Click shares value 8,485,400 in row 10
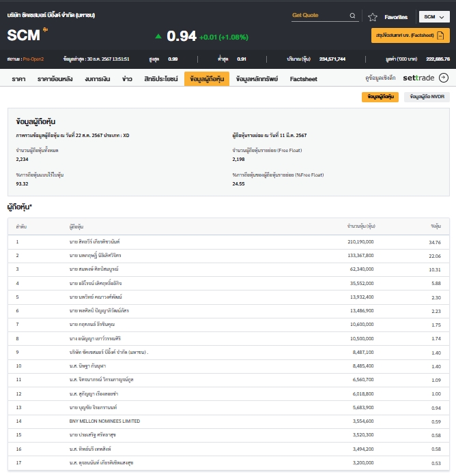This screenshot has height=476, width=456. pyautogui.click(x=363, y=366)
